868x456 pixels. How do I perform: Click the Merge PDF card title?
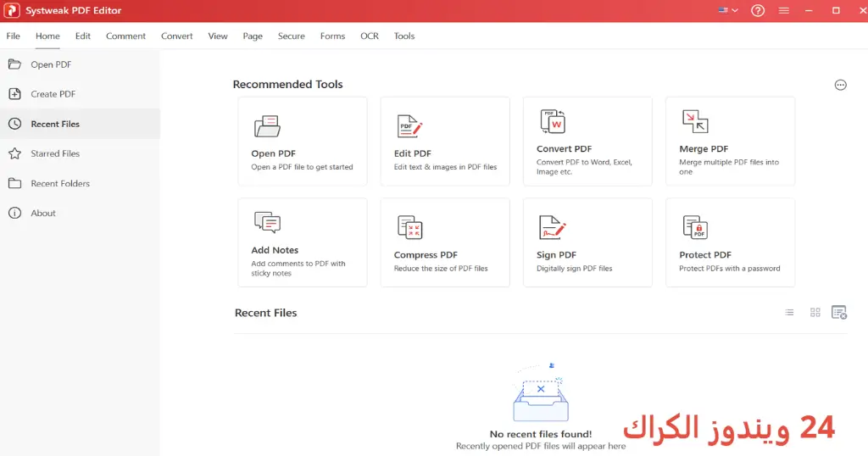[x=704, y=149]
